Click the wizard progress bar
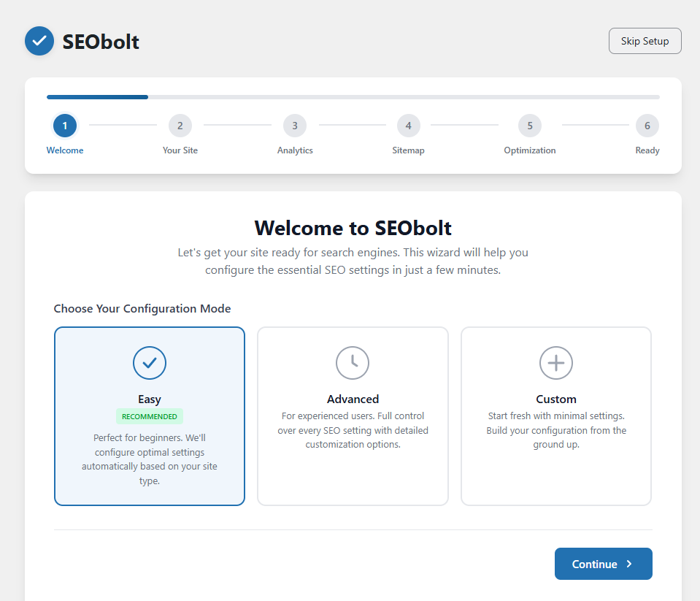Viewport: 700px width, 601px height. tap(353, 97)
